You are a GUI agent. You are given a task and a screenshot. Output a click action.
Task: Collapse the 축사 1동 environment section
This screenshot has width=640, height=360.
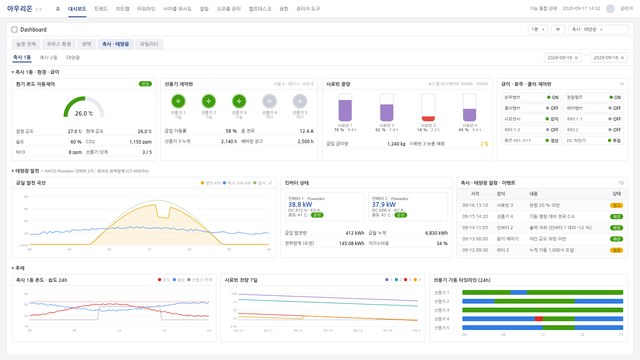(13, 72)
